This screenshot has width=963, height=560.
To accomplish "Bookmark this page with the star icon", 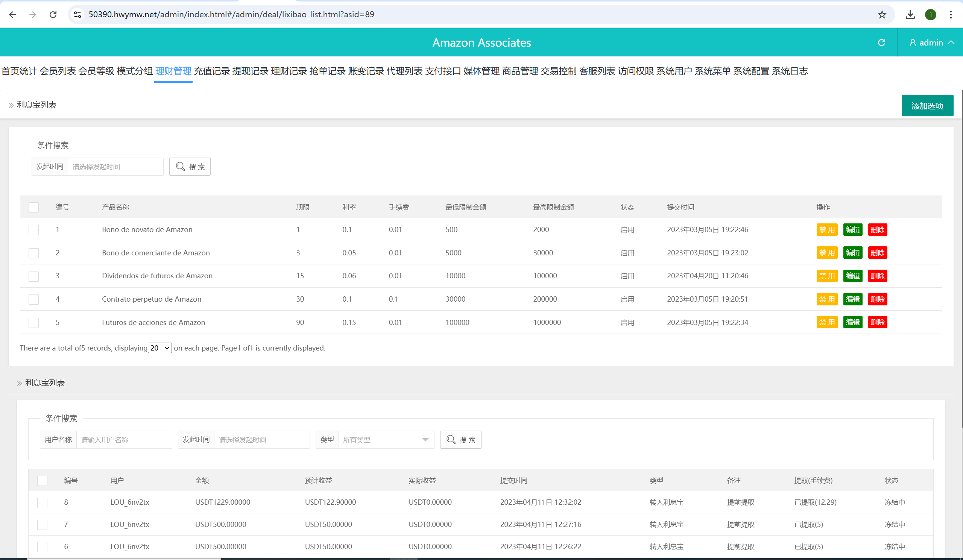I will click(882, 15).
